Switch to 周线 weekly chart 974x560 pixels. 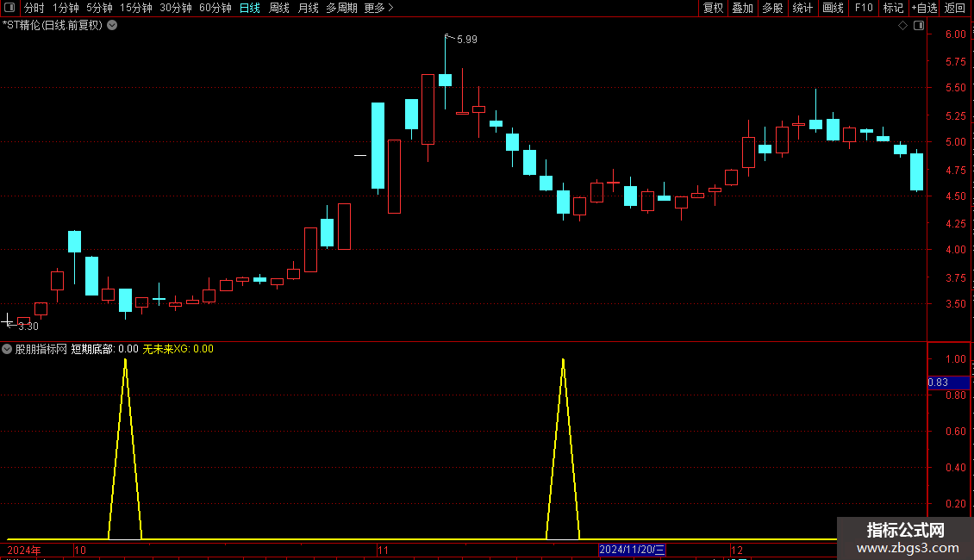coord(279,8)
